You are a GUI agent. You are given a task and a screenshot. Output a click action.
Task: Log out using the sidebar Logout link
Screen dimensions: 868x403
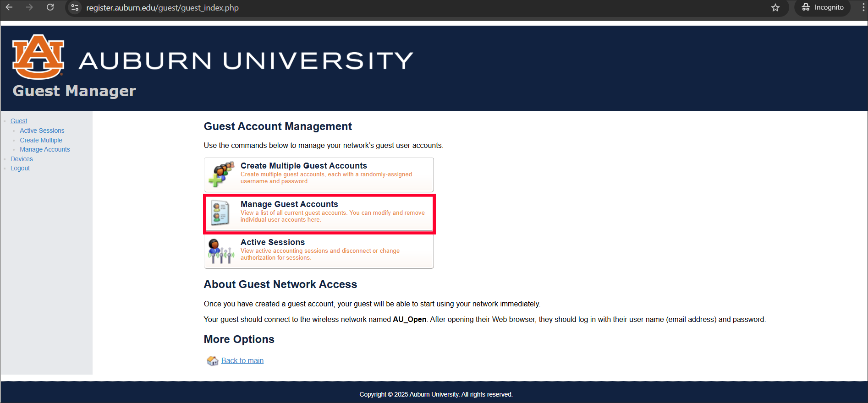click(20, 168)
